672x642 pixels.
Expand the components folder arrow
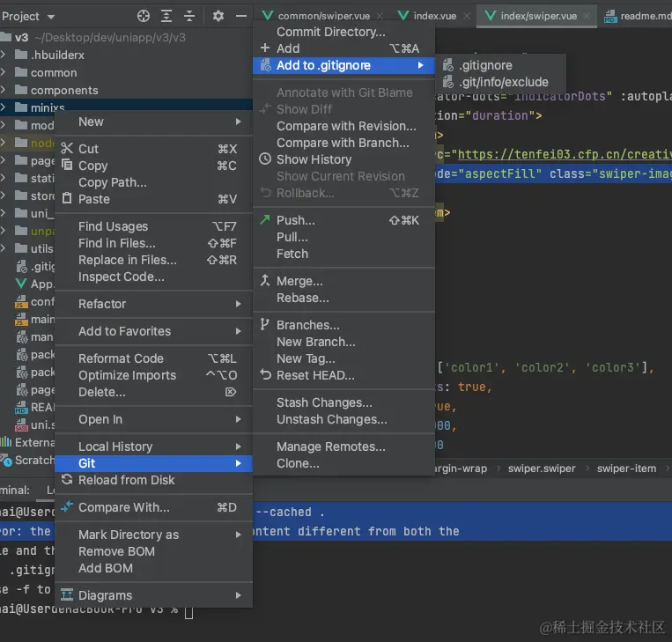(x=4, y=90)
